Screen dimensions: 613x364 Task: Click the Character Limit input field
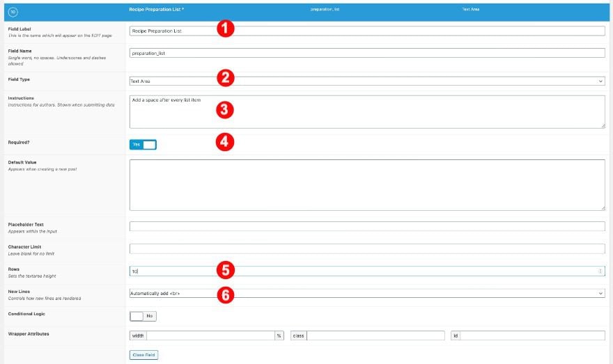coord(367,248)
